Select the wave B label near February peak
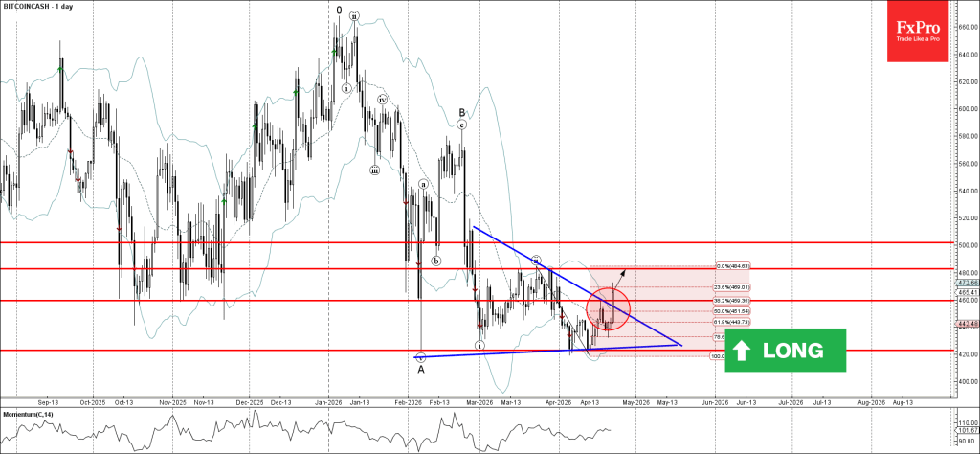980x454 pixels. pos(461,113)
